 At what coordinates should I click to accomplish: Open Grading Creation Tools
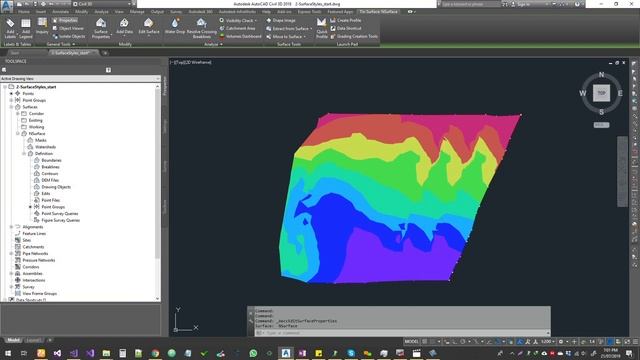coord(353,36)
